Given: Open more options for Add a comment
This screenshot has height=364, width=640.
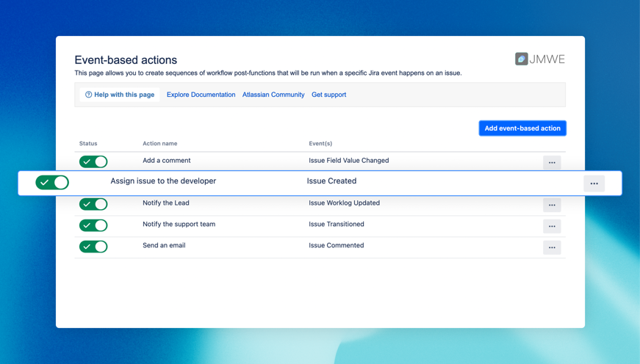Looking at the screenshot, I should click(x=552, y=162).
